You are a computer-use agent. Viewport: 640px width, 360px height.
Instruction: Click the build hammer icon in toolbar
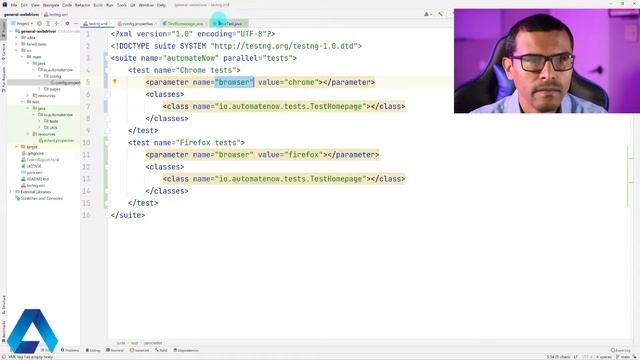[440, 14]
